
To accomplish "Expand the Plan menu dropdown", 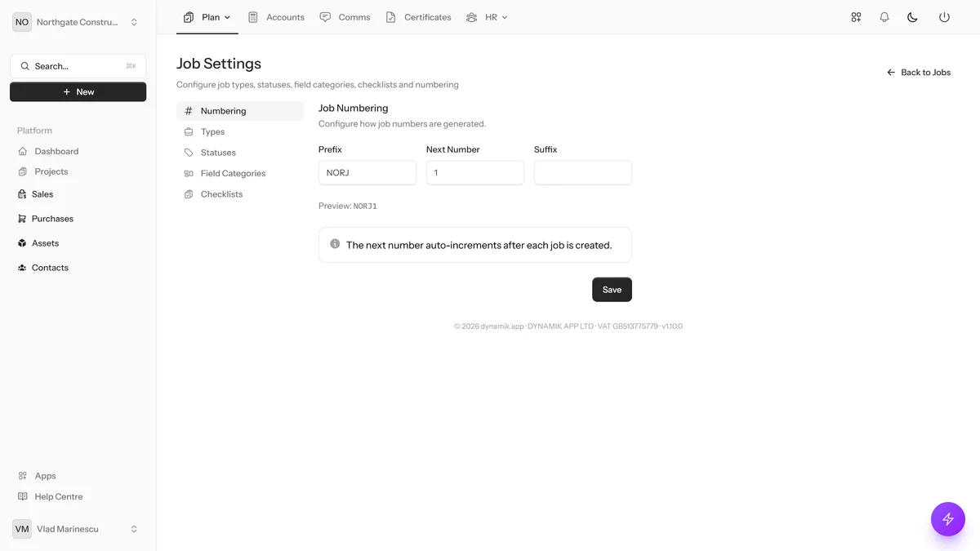I will pyautogui.click(x=207, y=17).
